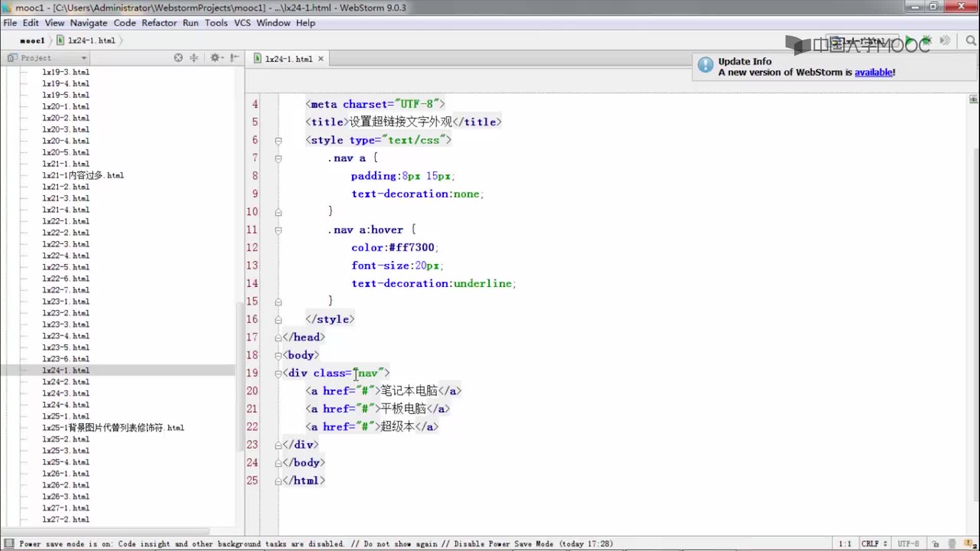The width and height of the screenshot is (980, 551).
Task: Select lx25-1背景图片代替列表修饰符.html file
Action: click(x=113, y=428)
